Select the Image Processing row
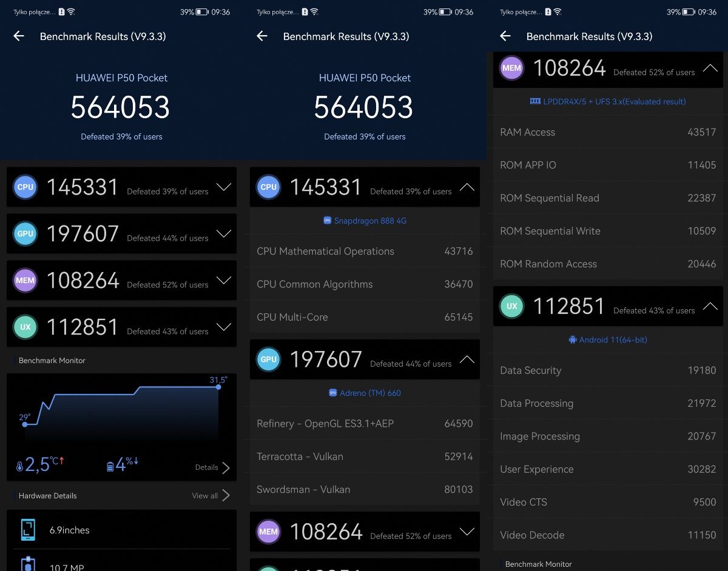Screen dimensions: 728x571 (608, 436)
